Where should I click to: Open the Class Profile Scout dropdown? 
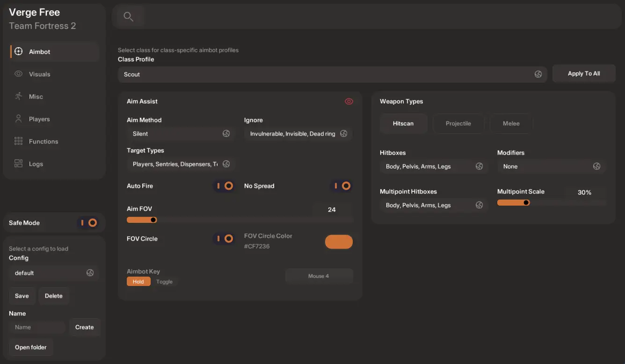332,74
